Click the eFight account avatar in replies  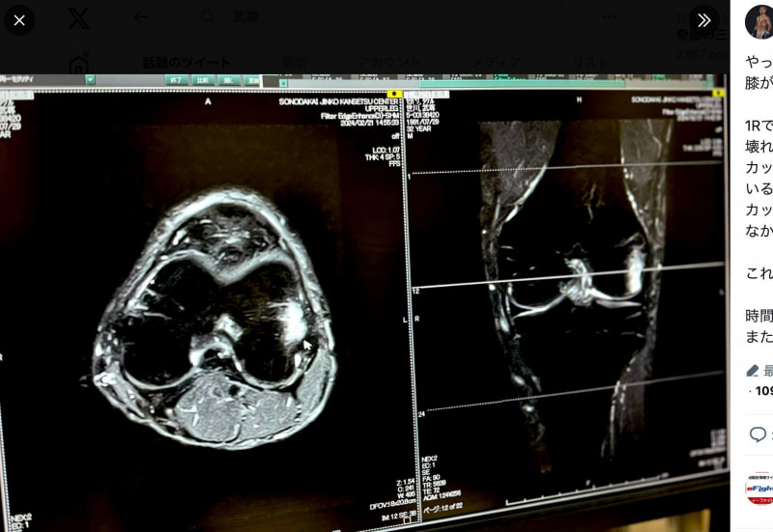coord(759,489)
